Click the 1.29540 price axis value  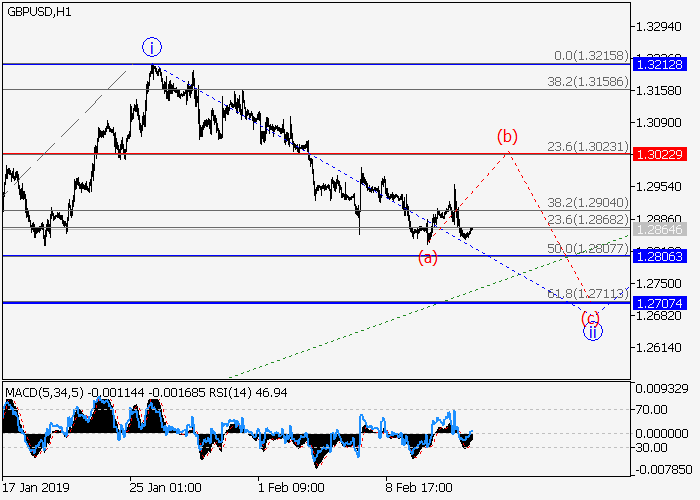pyautogui.click(x=658, y=187)
